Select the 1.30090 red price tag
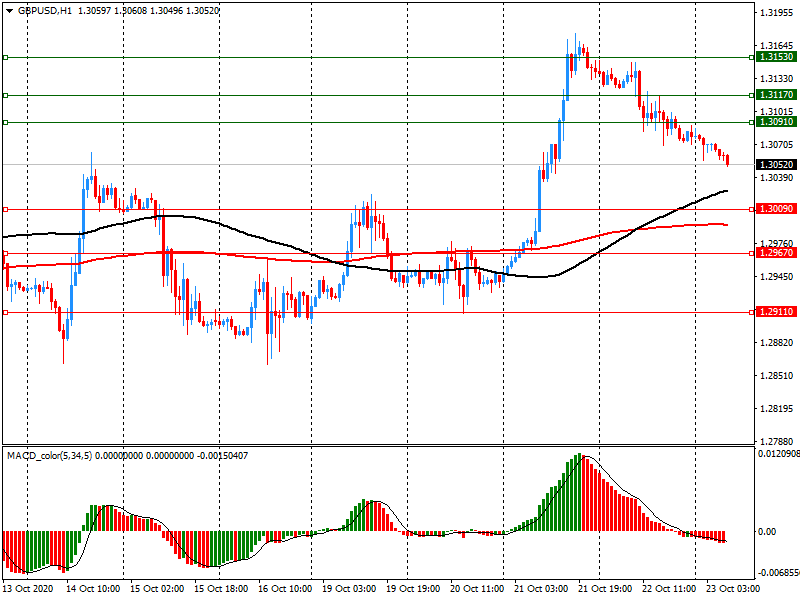This screenshot has width=800, height=600. tap(776, 209)
